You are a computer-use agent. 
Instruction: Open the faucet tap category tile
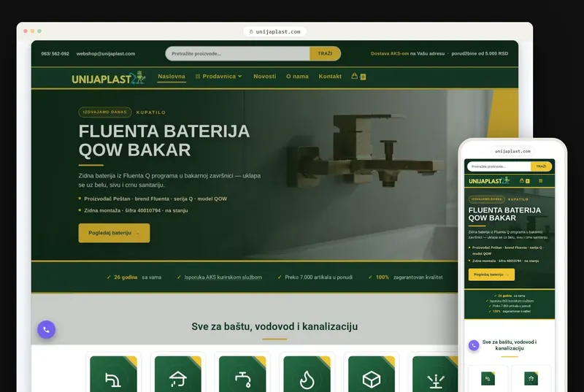(x=242, y=374)
